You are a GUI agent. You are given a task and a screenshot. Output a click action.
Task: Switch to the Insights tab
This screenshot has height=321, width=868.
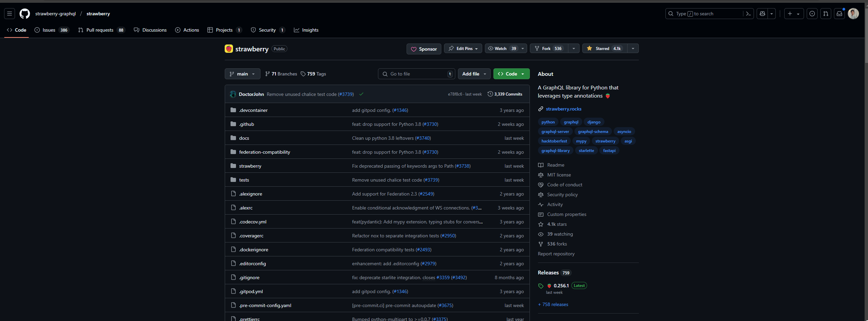306,30
